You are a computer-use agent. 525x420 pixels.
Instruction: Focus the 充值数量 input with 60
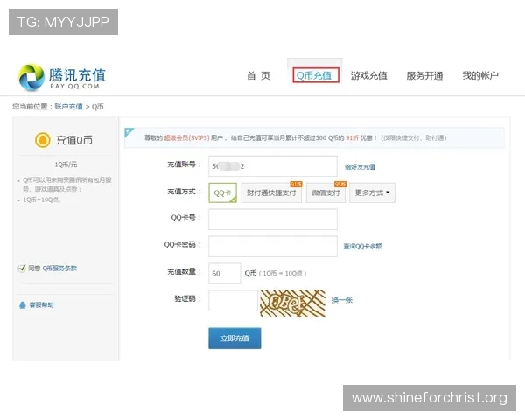pyautogui.click(x=225, y=273)
